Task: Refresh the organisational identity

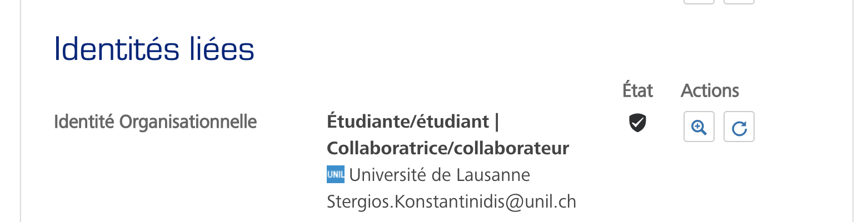Action: coord(739,127)
